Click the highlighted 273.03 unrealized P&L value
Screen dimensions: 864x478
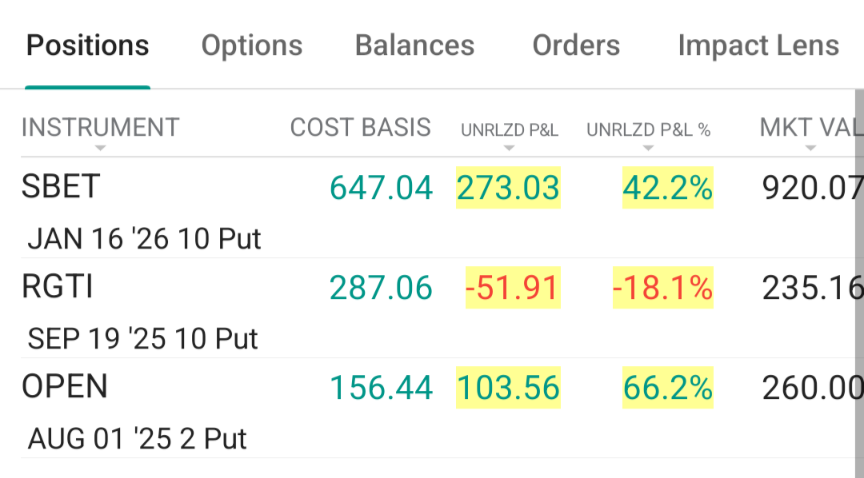(508, 187)
